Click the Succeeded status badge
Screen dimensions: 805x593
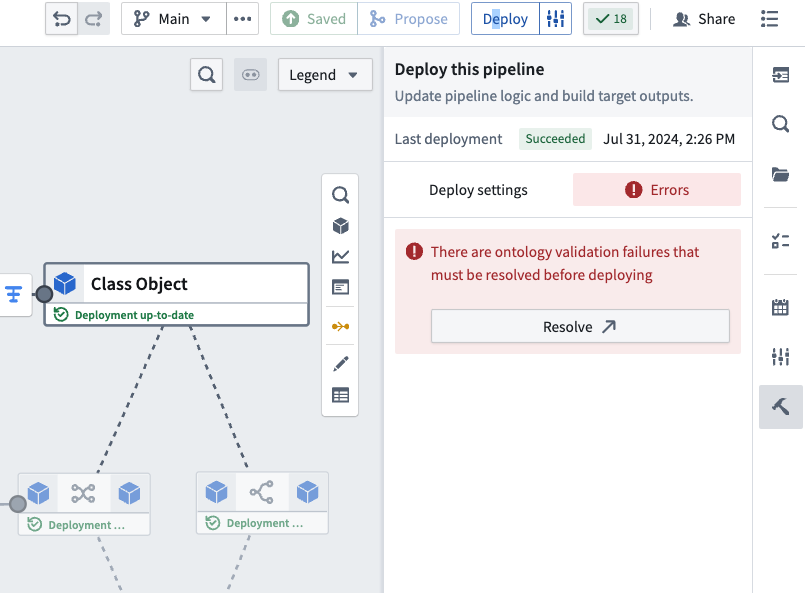[x=555, y=139]
